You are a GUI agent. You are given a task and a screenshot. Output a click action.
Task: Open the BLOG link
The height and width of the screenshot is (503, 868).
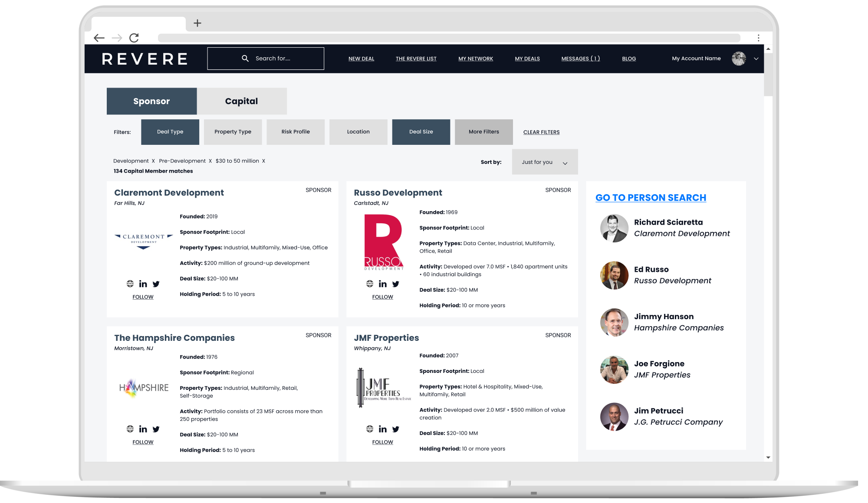[629, 59]
